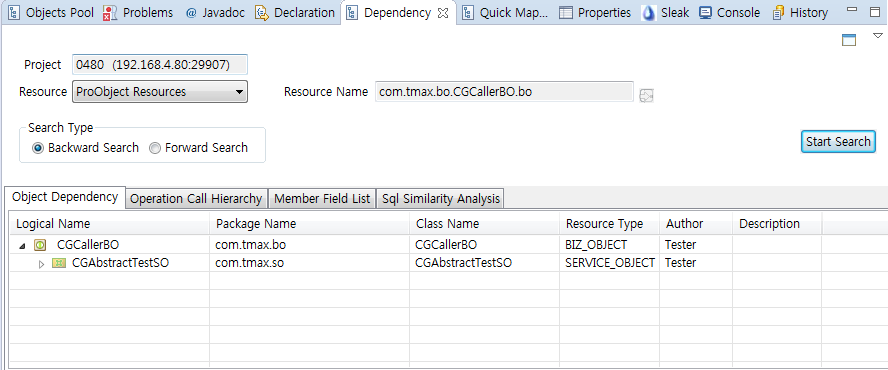Minimize the view panel

pyautogui.click(x=851, y=9)
